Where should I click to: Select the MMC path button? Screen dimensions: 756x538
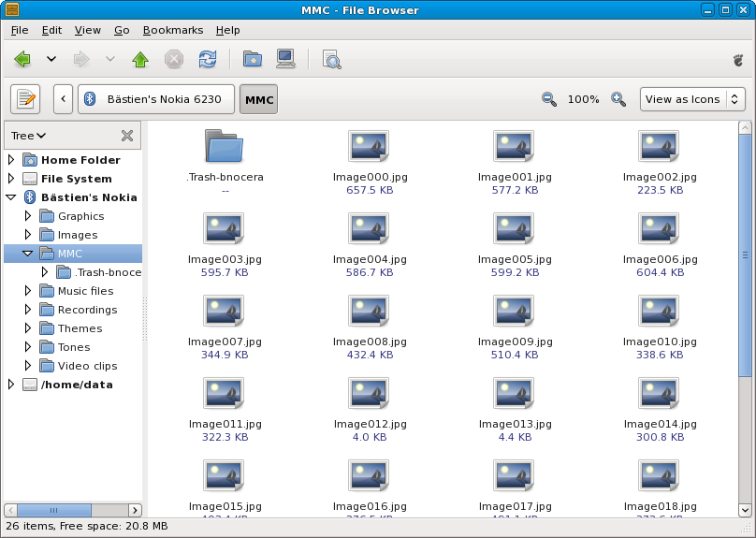coord(259,99)
